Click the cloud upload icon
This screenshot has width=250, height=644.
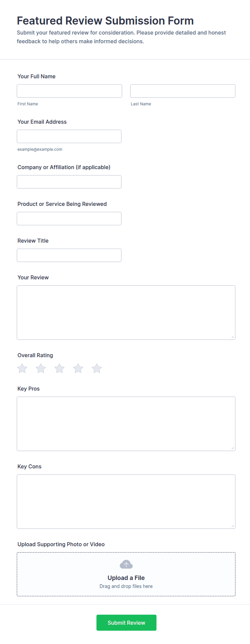(x=126, y=564)
